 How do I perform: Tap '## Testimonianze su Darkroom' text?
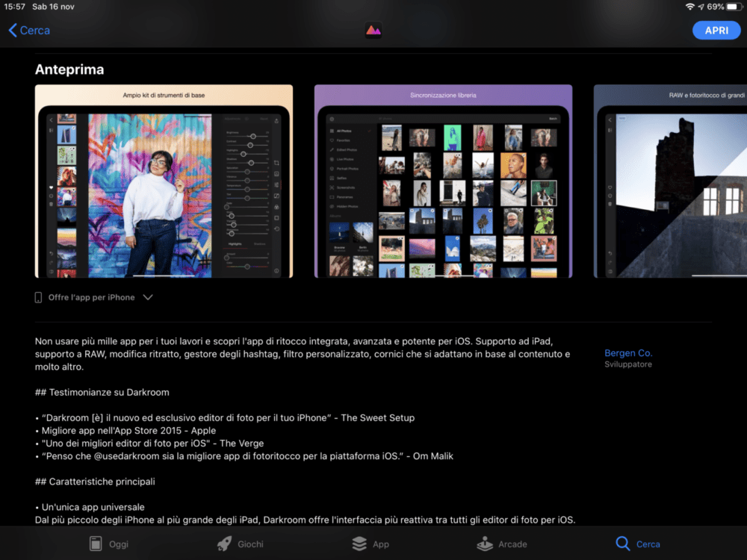[x=102, y=393]
